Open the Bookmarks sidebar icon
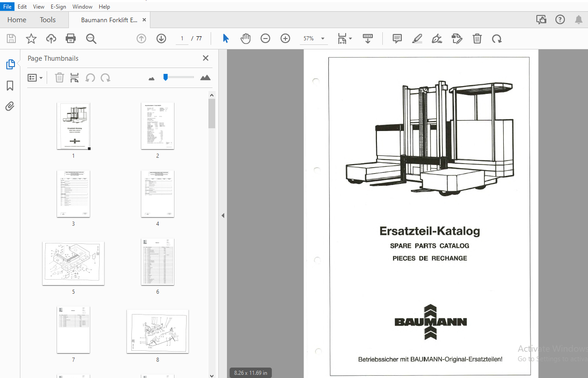The width and height of the screenshot is (588, 378). tap(10, 86)
